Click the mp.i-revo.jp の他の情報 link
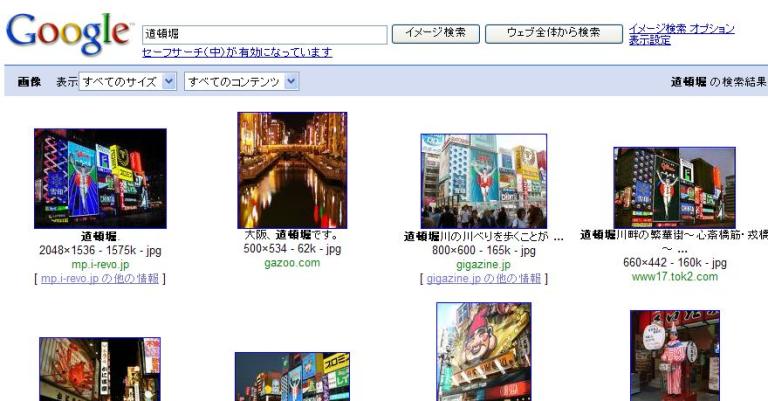The height and width of the screenshot is (401, 768). coord(100,279)
